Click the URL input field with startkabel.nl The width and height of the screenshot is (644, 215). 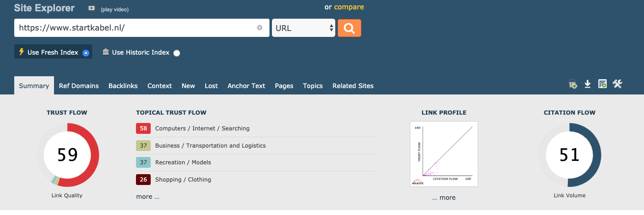pos(142,28)
